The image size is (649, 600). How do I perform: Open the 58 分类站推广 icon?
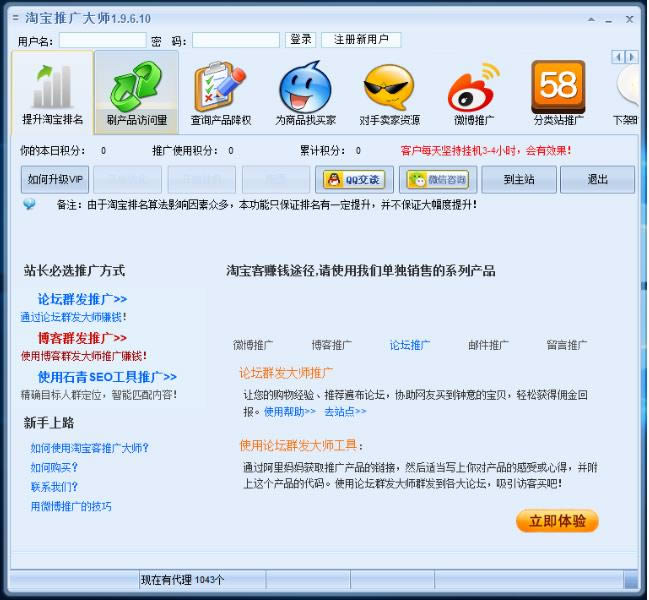pyautogui.click(x=558, y=94)
